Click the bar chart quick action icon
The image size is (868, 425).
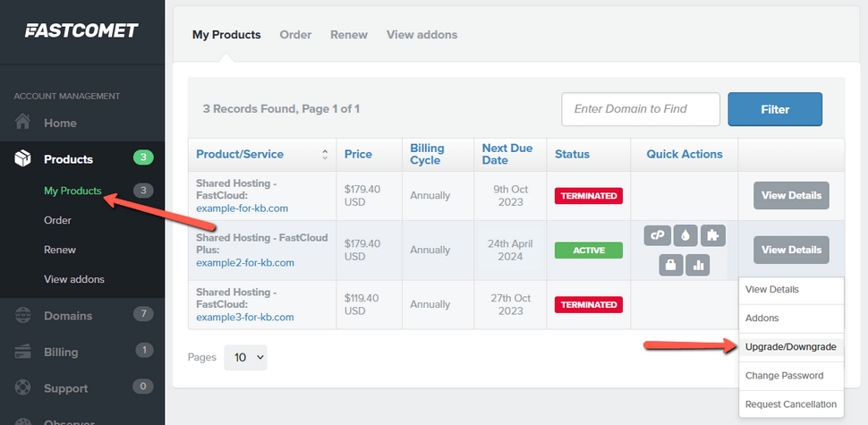pyautogui.click(x=697, y=265)
